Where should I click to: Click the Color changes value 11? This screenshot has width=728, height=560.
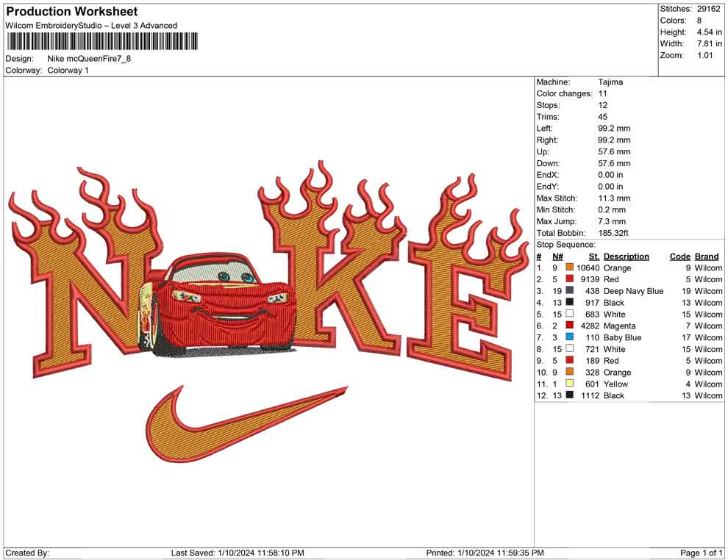point(602,93)
